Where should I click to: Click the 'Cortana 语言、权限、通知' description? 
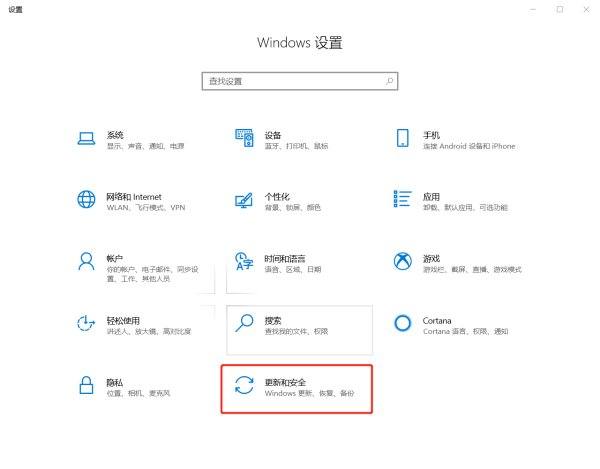pyautogui.click(x=466, y=331)
